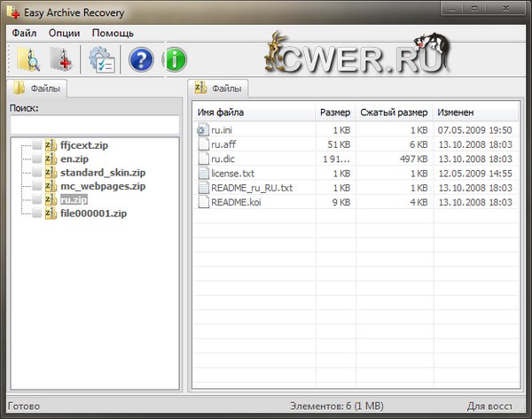Click the ru.ini file icon

tap(202, 130)
